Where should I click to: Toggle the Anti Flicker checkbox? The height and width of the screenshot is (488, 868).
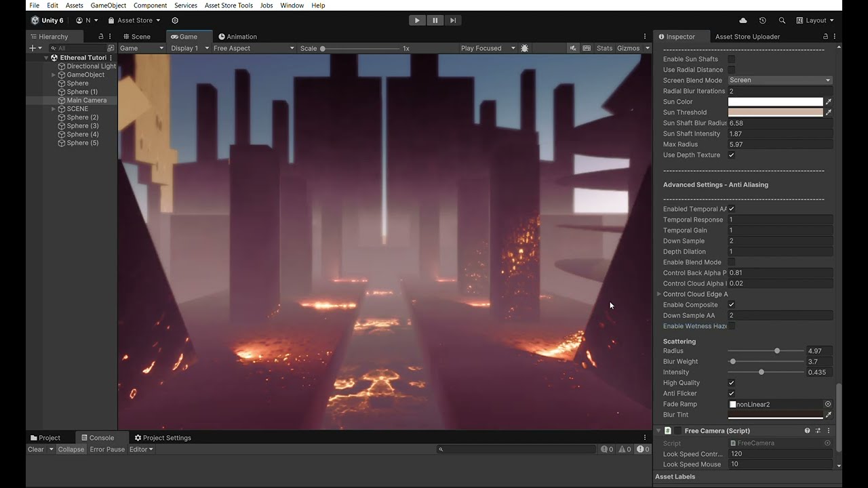pos(732,394)
